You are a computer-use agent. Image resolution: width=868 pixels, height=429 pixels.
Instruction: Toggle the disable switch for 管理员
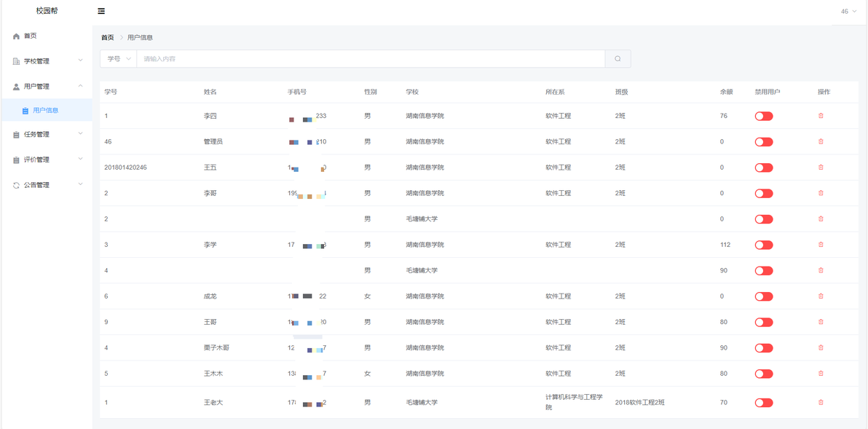coord(764,142)
